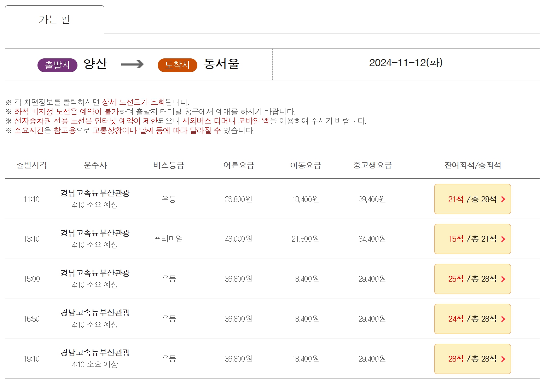Click 출발시각 column header
The height and width of the screenshot is (392, 546).
pyautogui.click(x=32, y=165)
